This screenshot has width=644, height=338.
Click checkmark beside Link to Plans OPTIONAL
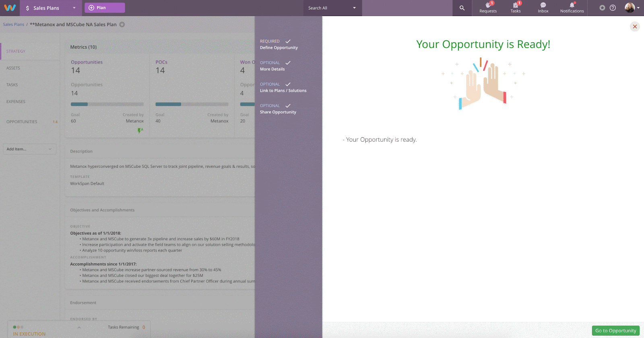click(x=288, y=84)
